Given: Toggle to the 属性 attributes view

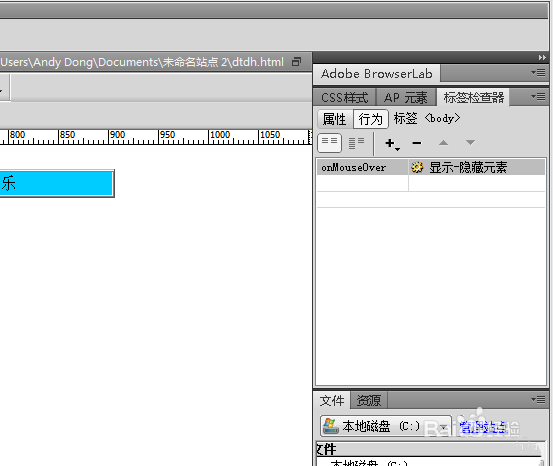Looking at the screenshot, I should coord(335,119).
